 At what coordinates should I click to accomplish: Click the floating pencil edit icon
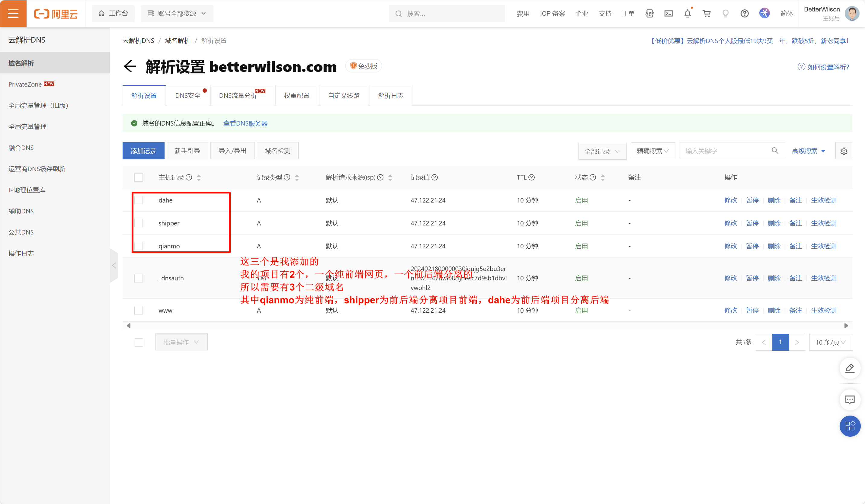pos(850,368)
